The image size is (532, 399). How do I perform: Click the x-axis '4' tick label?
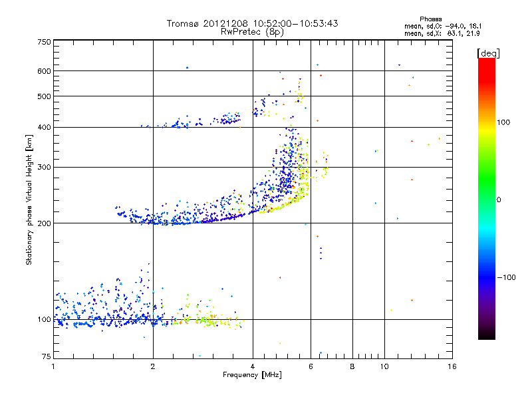click(253, 366)
